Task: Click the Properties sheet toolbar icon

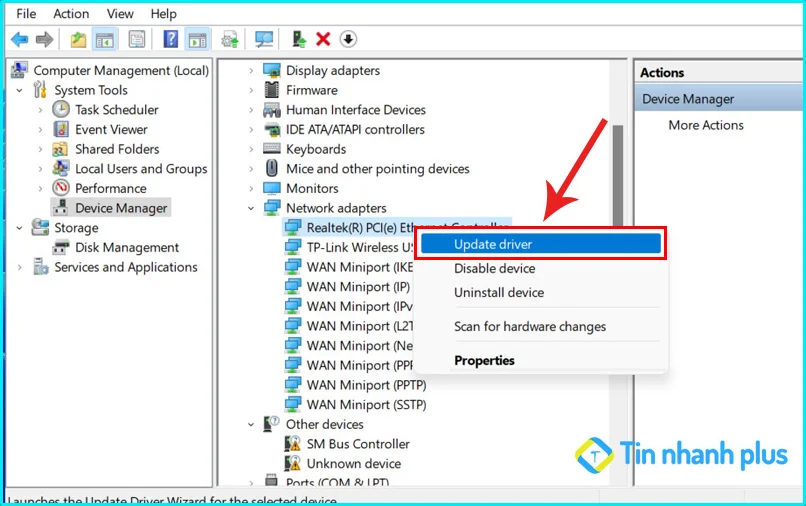Action: point(136,39)
